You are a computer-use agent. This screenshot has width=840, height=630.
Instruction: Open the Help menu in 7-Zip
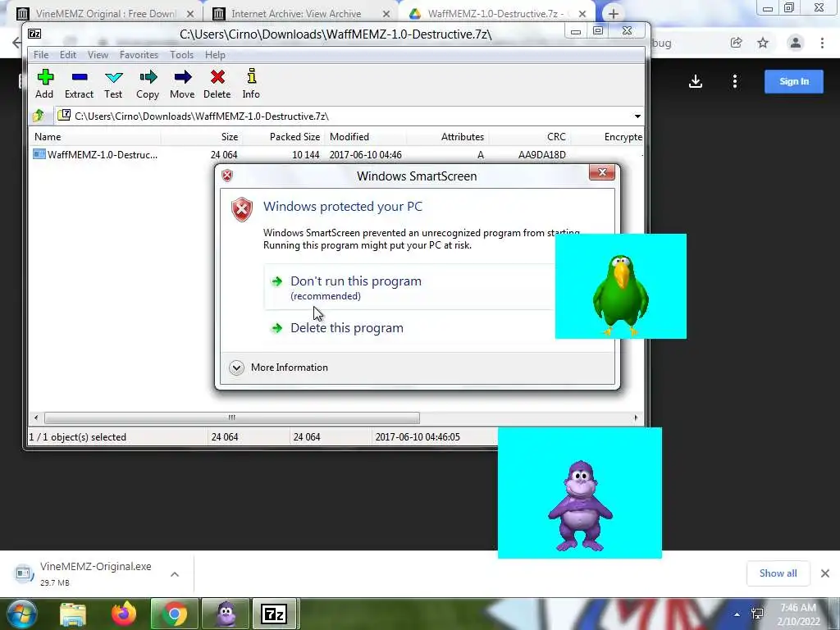click(x=215, y=55)
